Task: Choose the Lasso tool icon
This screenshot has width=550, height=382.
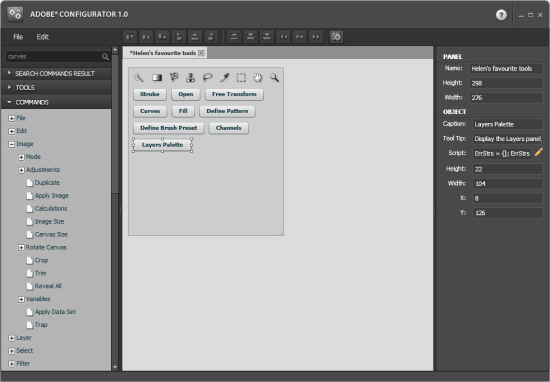Action: 208,78
